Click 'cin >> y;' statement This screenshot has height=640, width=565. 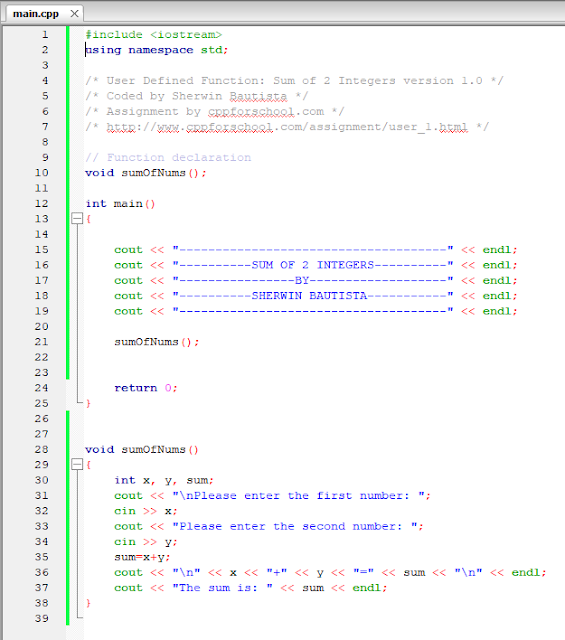[146, 542]
